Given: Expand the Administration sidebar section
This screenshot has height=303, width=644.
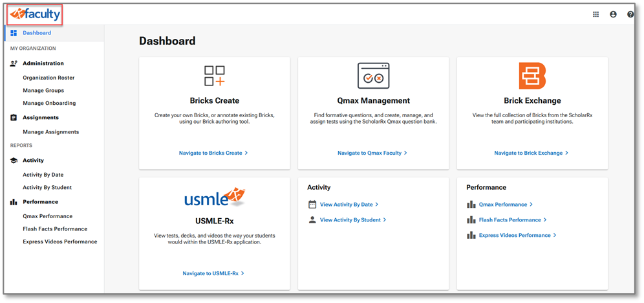Looking at the screenshot, I should click(x=43, y=63).
